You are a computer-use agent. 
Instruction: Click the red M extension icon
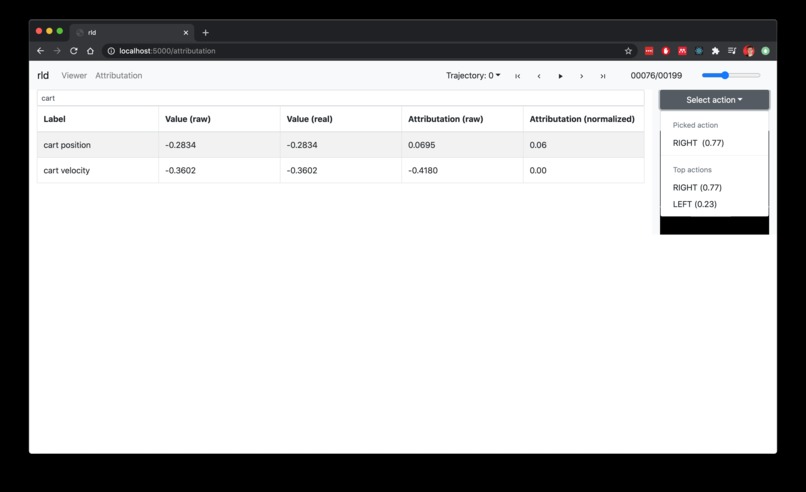click(682, 51)
